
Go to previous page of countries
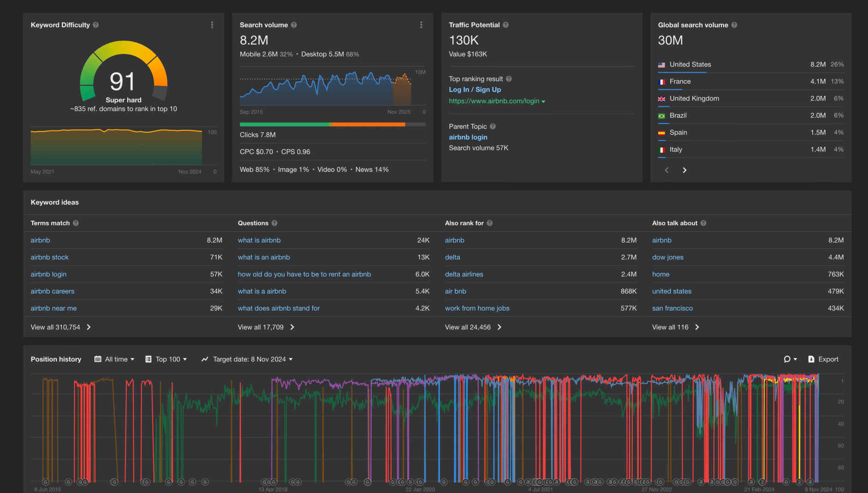pyautogui.click(x=666, y=170)
